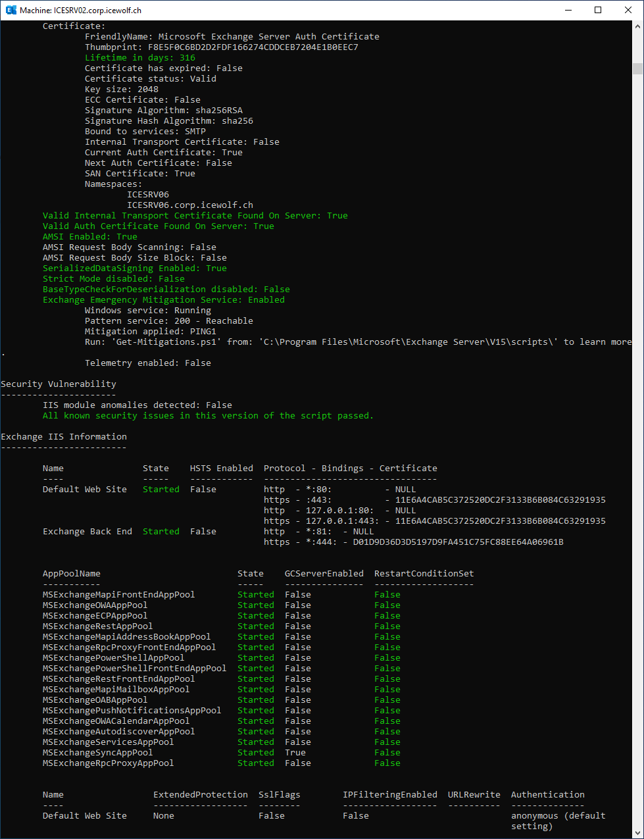Image resolution: width=644 pixels, height=839 pixels.
Task: Click 'MSExchangeECPAppPool' row name
Action: [x=95, y=616]
